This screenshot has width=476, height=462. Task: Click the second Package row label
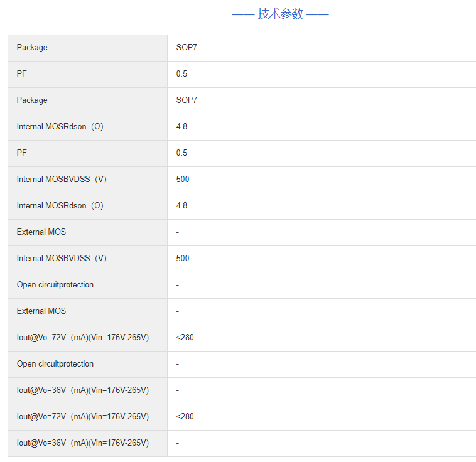[x=32, y=100]
